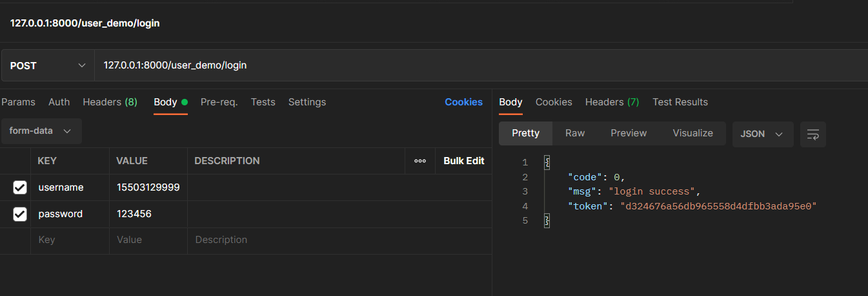Open the Test Results response tab
Viewport: 868px width, 296px height.
click(680, 102)
